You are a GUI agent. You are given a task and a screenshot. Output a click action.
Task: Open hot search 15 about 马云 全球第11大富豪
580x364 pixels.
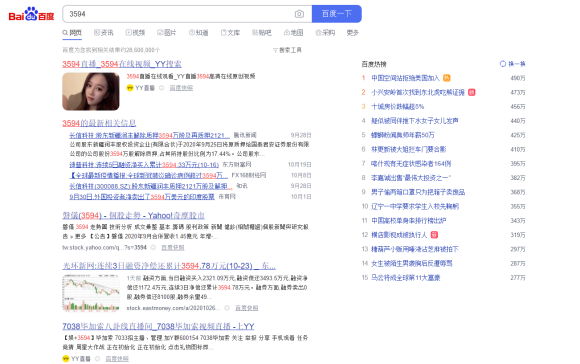(x=406, y=277)
